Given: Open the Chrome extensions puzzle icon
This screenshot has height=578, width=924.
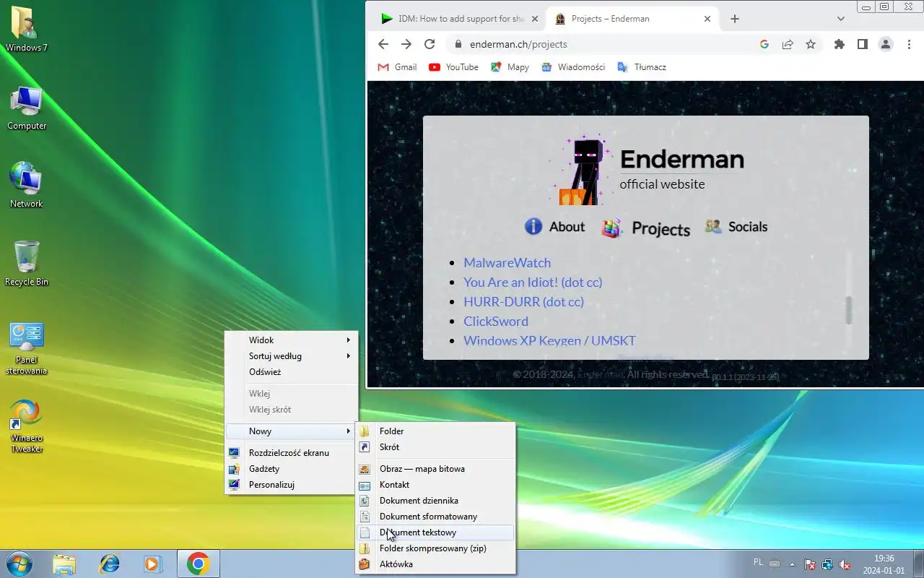Looking at the screenshot, I should [839, 44].
